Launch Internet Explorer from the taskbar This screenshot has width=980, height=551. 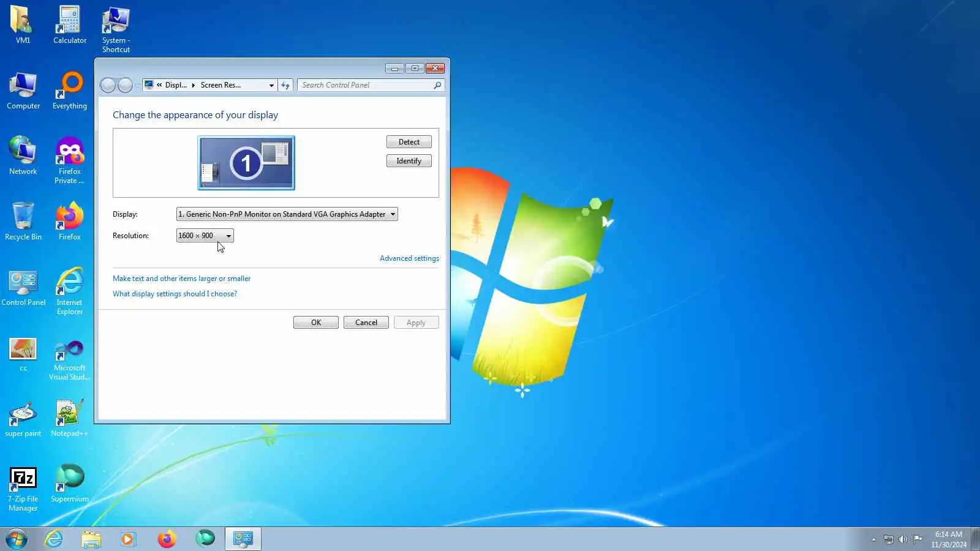tap(54, 539)
